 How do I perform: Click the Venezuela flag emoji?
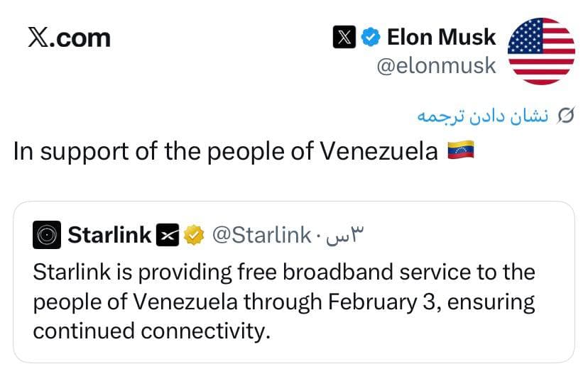coord(460,150)
